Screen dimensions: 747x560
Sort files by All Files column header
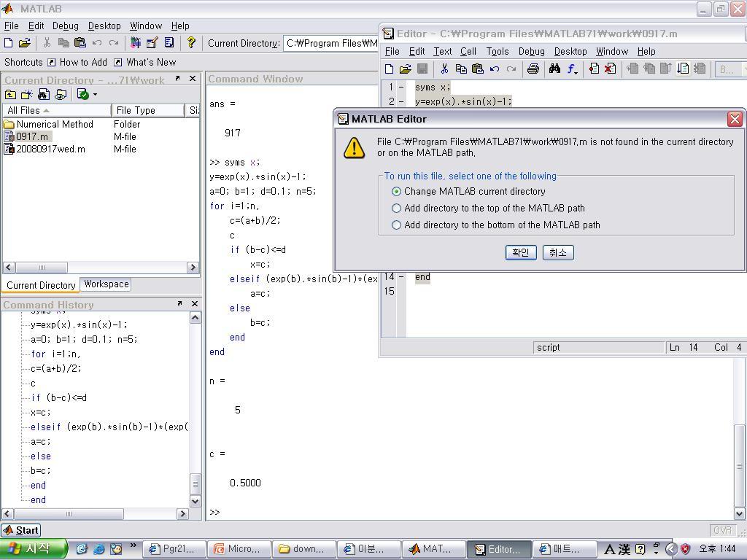point(57,111)
